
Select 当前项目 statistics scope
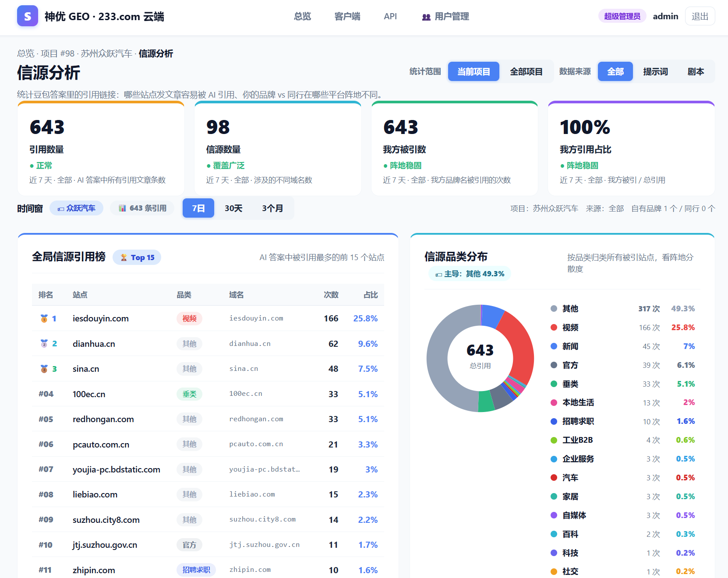[474, 71]
